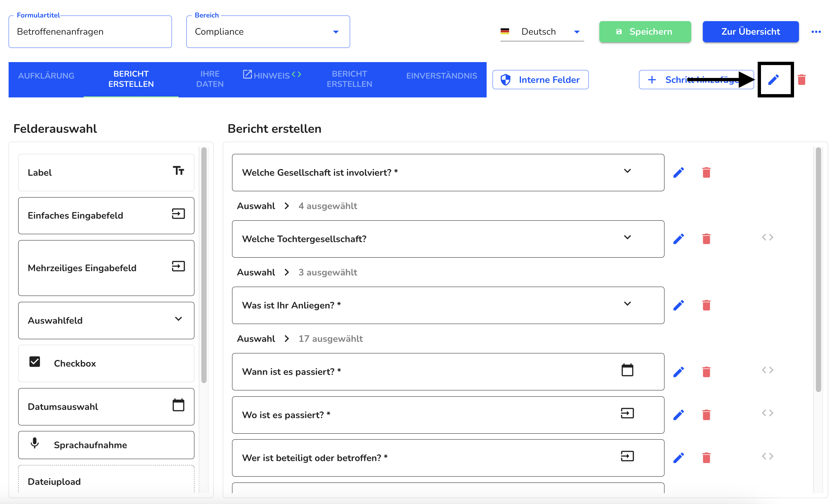The height and width of the screenshot is (504, 839).
Task: Select the Dateiupload field type
Action: pos(106,480)
